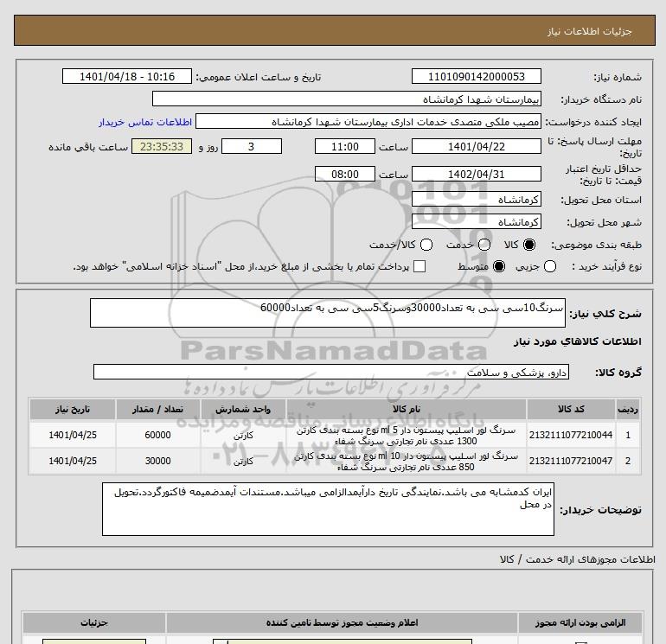
Task: Click the deadline time field 11:00
Action: [x=345, y=146]
